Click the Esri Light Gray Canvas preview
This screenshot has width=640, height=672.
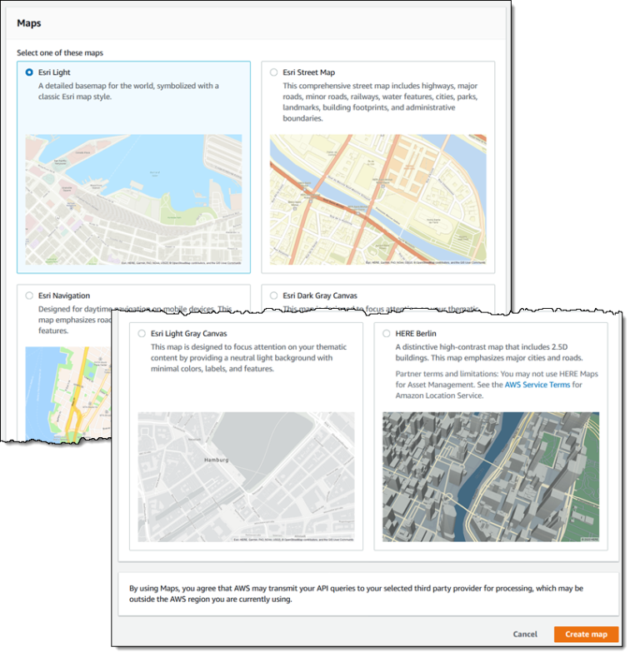(x=246, y=477)
